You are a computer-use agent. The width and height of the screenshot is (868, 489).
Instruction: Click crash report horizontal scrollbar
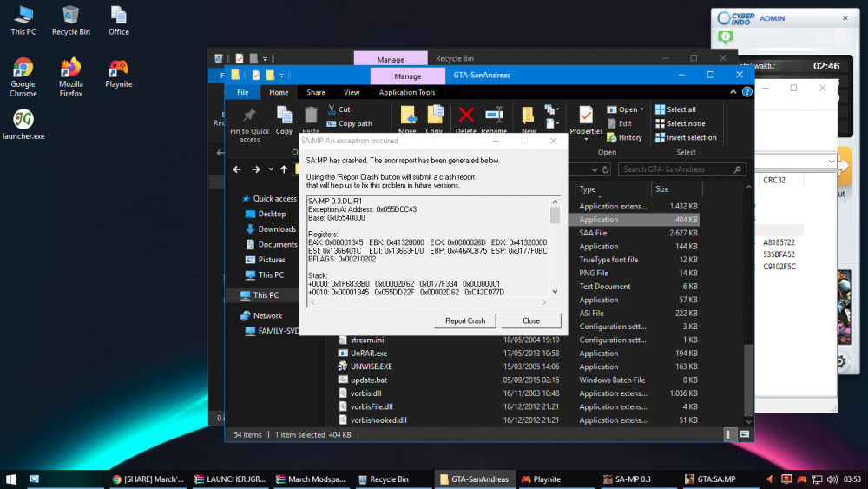coord(429,301)
